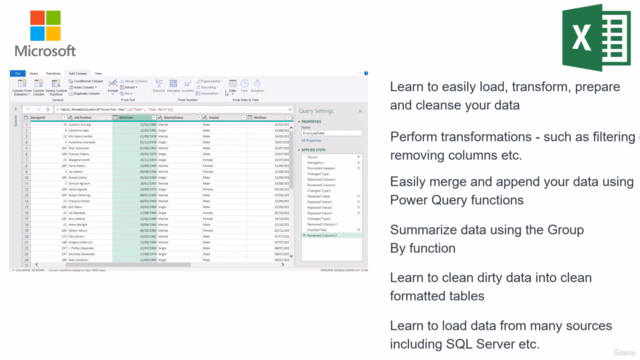Switch to the Home ribbon tab
The width and height of the screenshot is (640, 360).
click(x=34, y=73)
